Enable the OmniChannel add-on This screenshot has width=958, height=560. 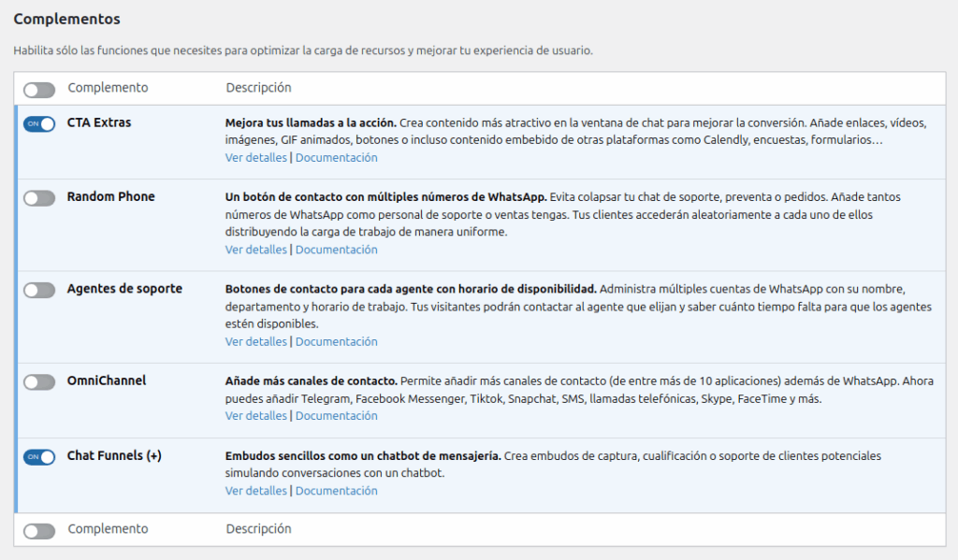[39, 382]
